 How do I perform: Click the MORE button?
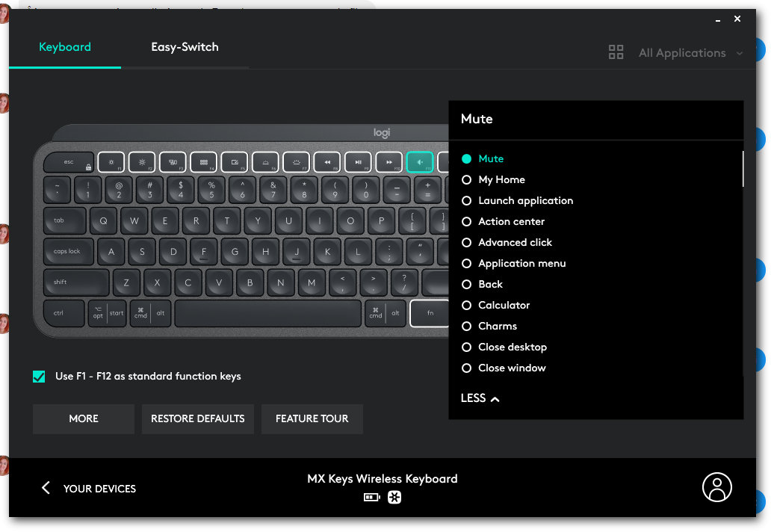pos(84,419)
